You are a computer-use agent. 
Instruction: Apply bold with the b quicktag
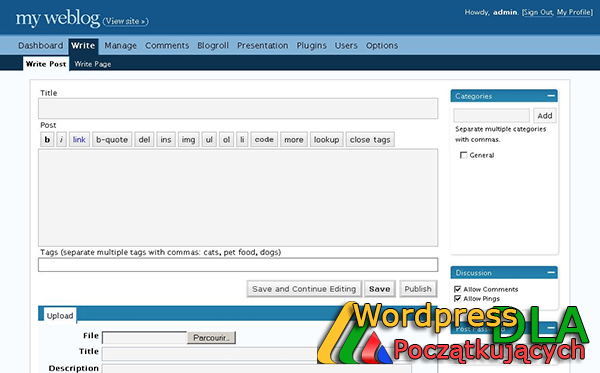point(47,140)
